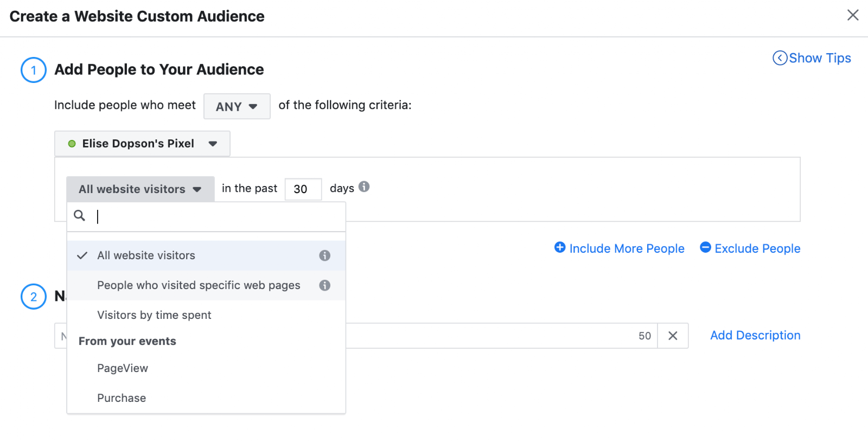Image resolution: width=868 pixels, height=442 pixels.
Task: Click the From your events heading
Action: click(127, 341)
